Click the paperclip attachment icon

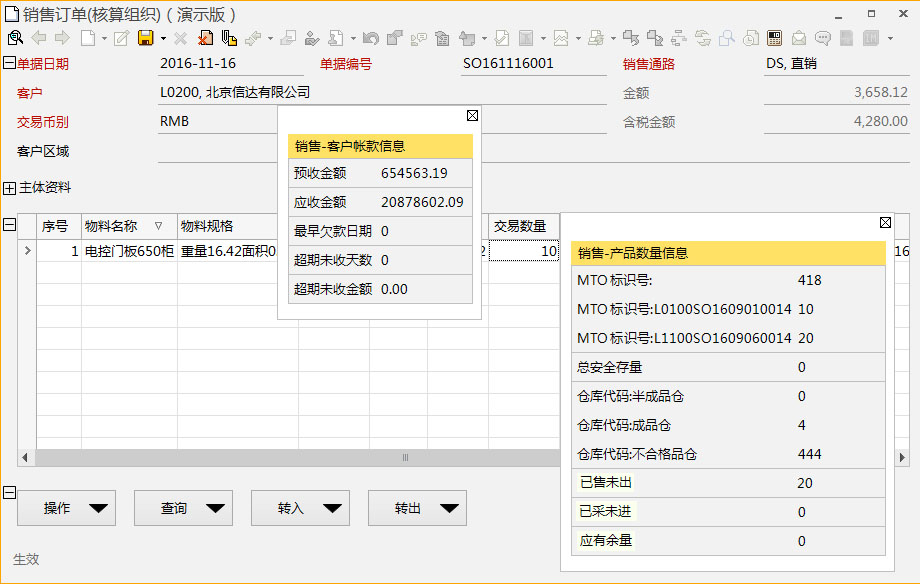[229, 39]
